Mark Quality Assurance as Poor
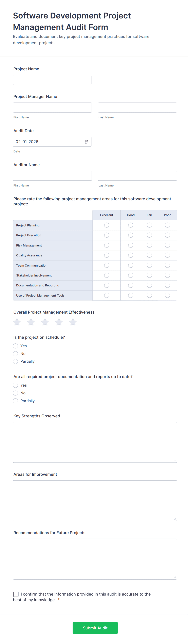Image resolution: width=188 pixels, height=644 pixels. (x=167, y=255)
